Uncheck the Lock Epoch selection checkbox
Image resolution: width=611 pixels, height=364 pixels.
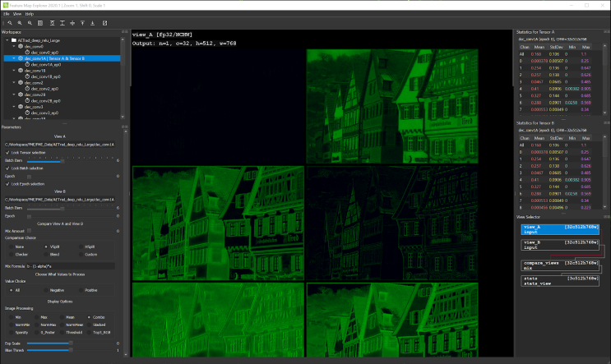[x=7, y=183]
